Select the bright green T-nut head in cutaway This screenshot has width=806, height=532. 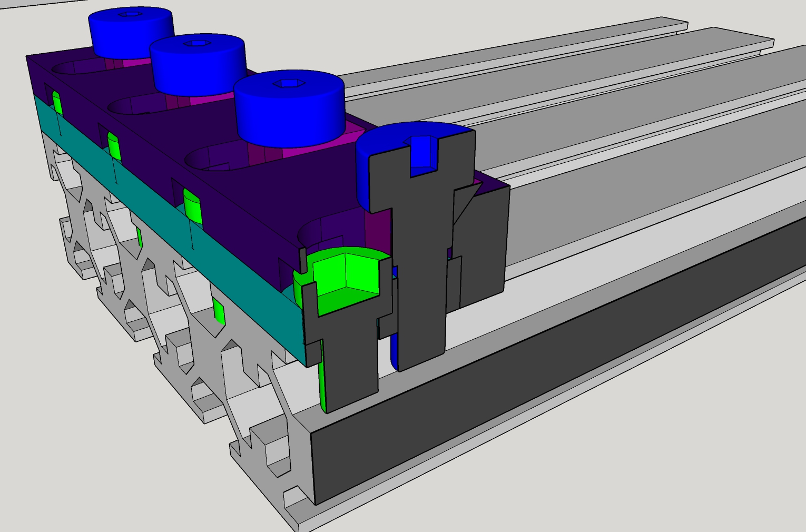343,282
